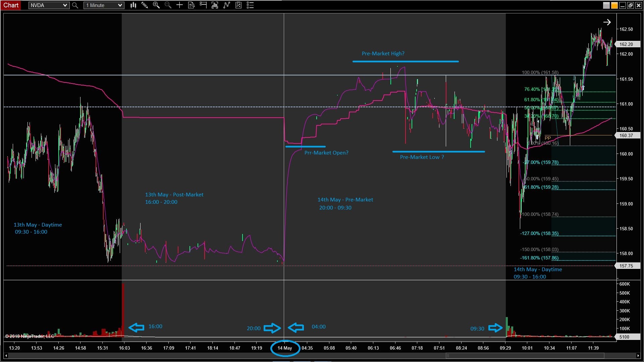This screenshot has height=362, width=644.
Task: Open the Chart Trader icon
Action: (203, 5)
